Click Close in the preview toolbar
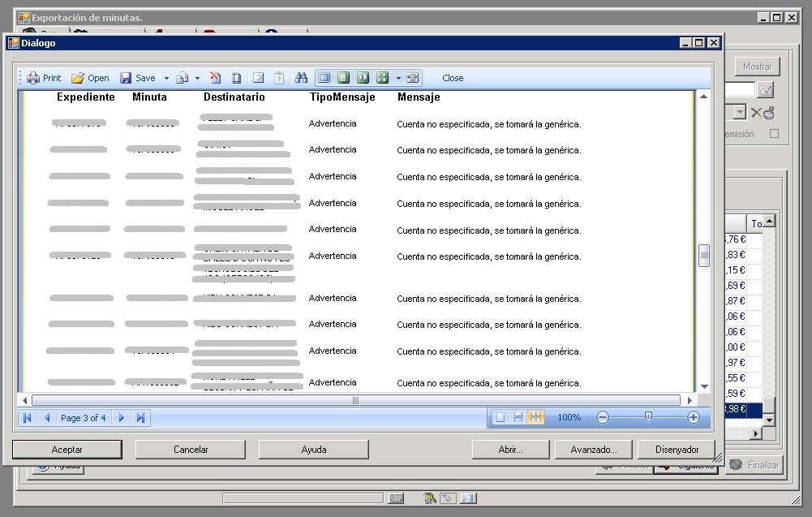The image size is (812, 517). 453,78
